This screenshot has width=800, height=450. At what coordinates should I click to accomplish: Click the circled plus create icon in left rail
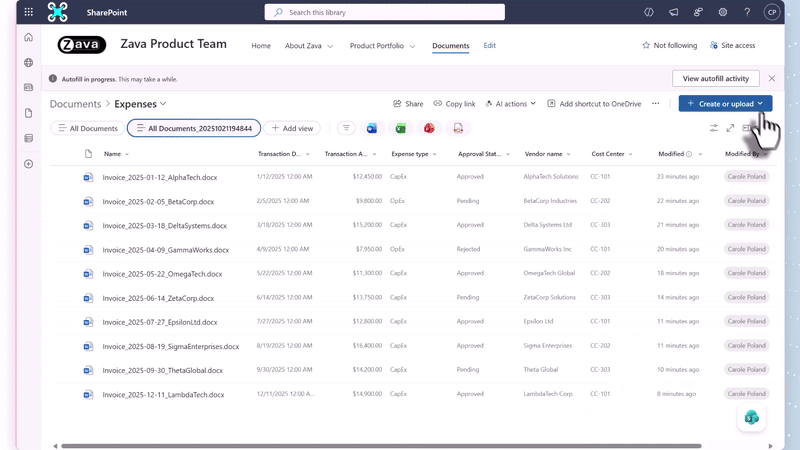[x=29, y=164]
